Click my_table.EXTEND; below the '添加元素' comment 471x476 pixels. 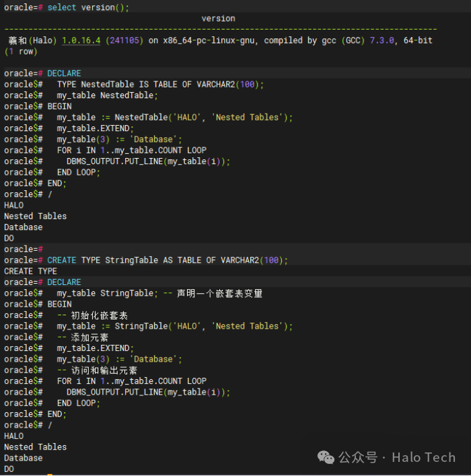[x=95, y=348]
